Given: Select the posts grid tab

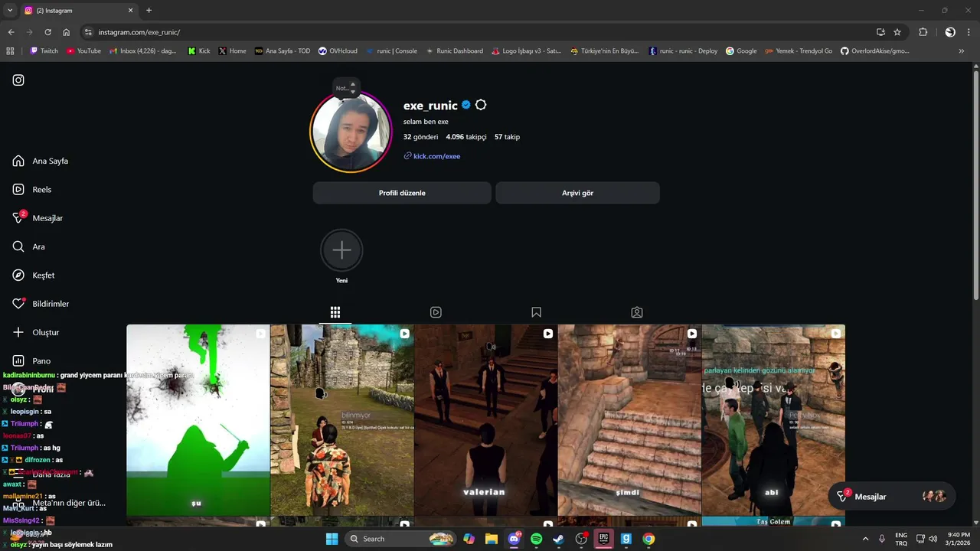Looking at the screenshot, I should coord(335,312).
